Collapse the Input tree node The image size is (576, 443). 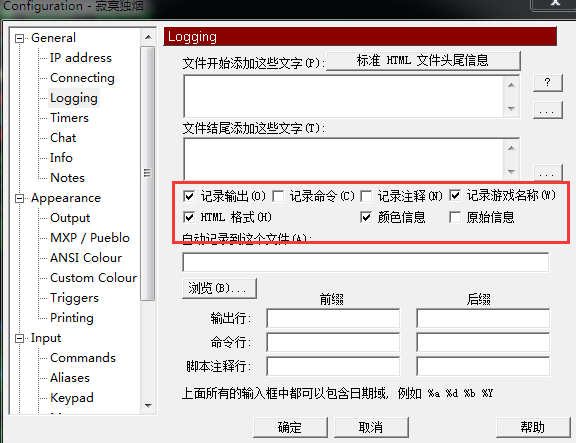coord(19,338)
